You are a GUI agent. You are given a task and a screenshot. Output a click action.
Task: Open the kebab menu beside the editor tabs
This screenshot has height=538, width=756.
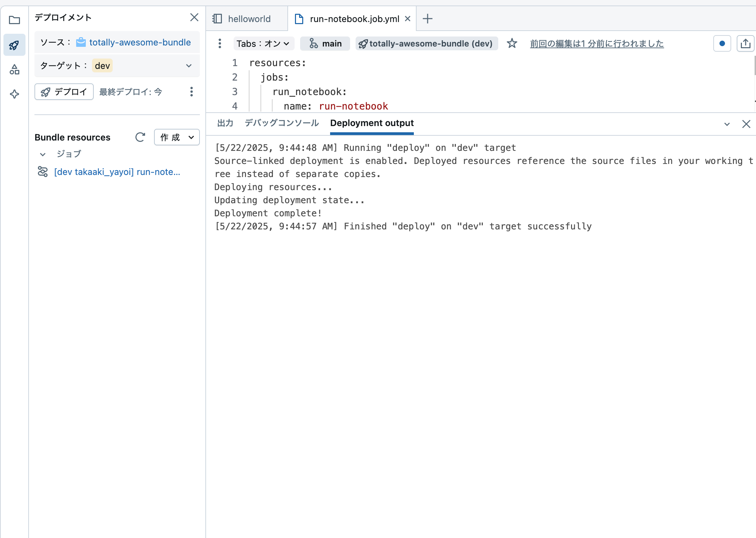click(x=219, y=43)
